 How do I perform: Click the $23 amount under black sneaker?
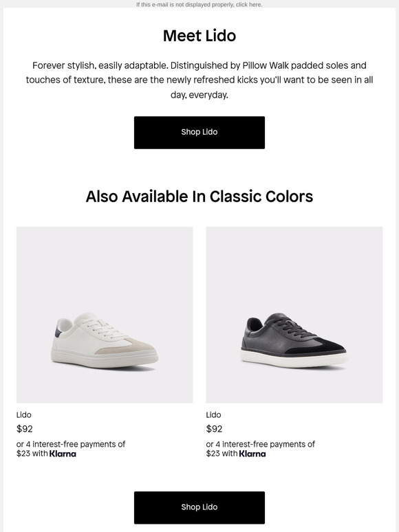coord(213,454)
